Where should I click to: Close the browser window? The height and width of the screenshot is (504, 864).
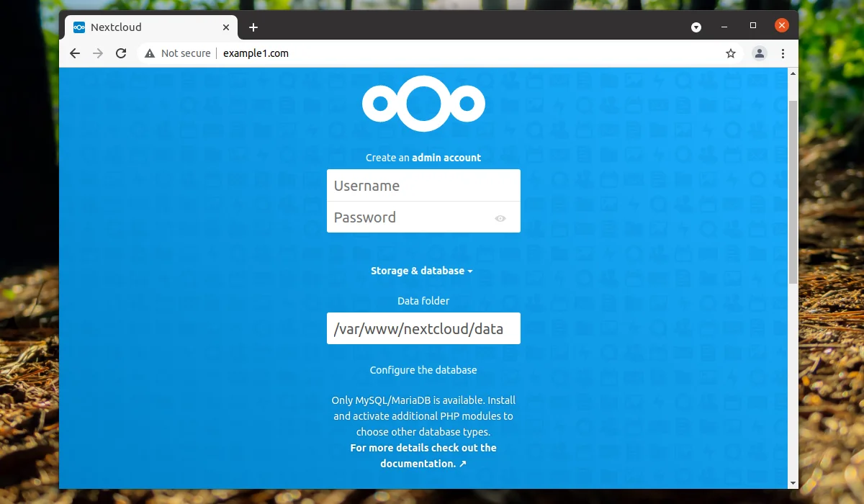tap(782, 26)
